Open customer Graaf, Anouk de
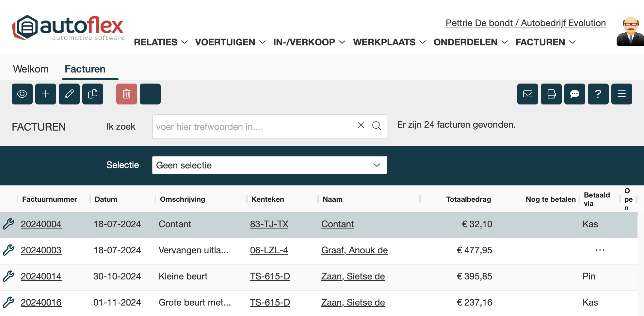 (354, 250)
